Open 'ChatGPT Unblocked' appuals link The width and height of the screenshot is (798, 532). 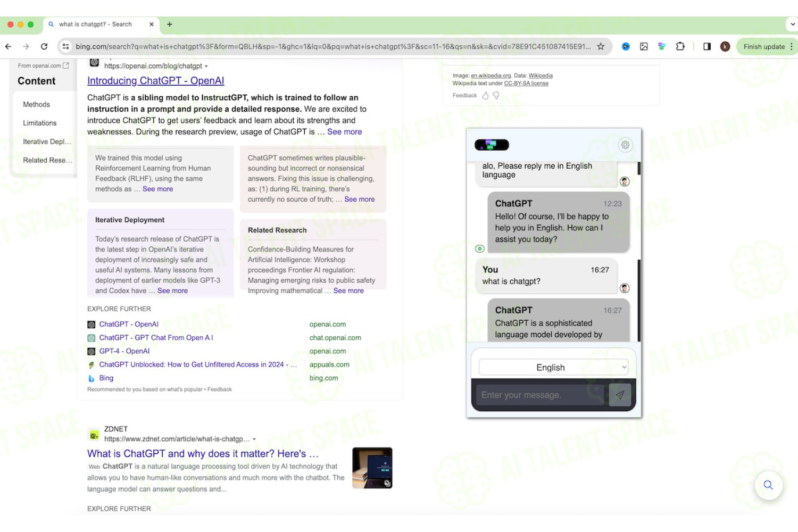[198, 364]
